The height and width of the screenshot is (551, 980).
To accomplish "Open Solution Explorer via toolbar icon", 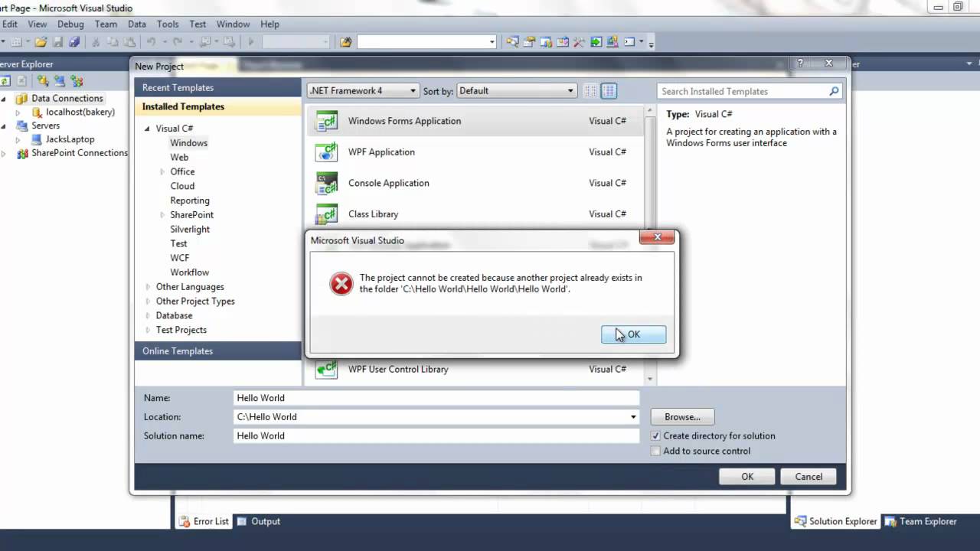I will (x=512, y=42).
